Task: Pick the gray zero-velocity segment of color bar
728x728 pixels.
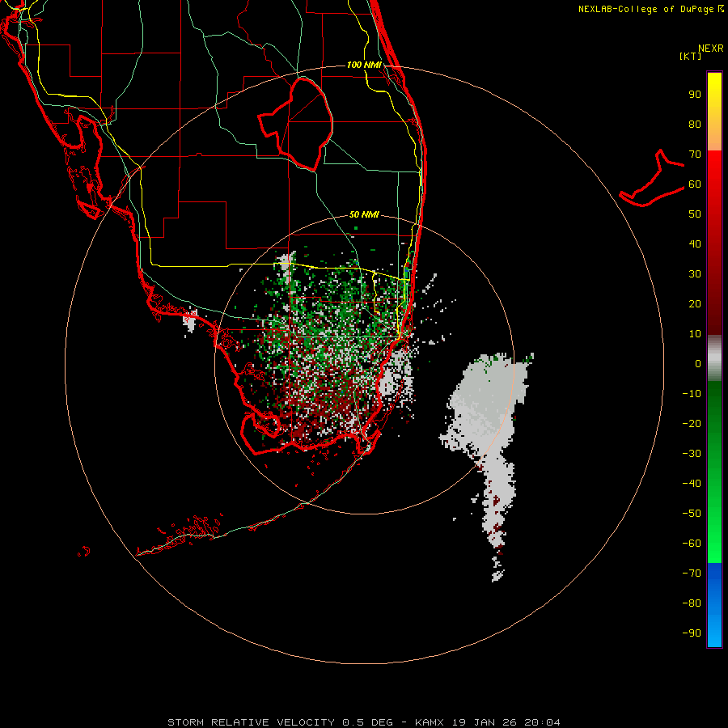Action: pos(714,358)
